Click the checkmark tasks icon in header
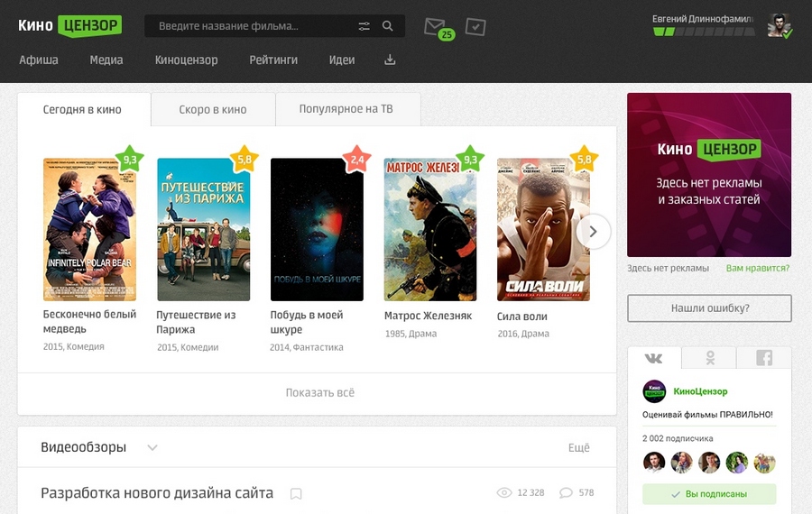This screenshot has height=514, width=812. [x=475, y=27]
